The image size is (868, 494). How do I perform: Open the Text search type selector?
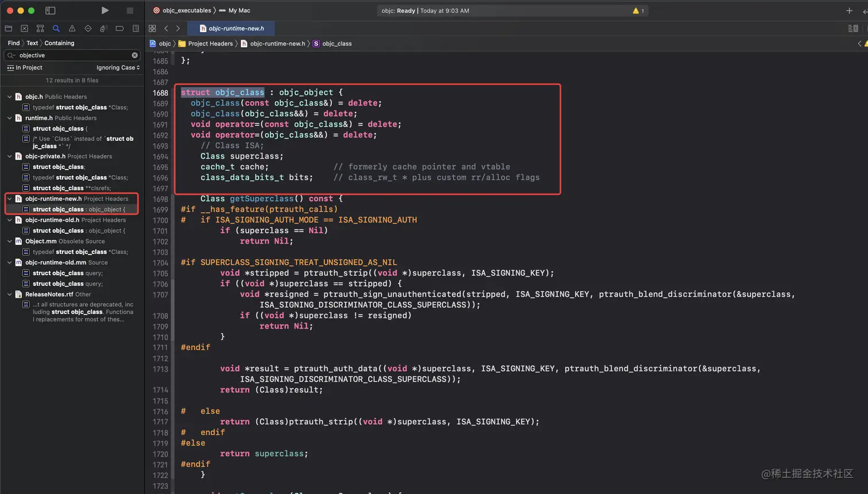point(32,43)
